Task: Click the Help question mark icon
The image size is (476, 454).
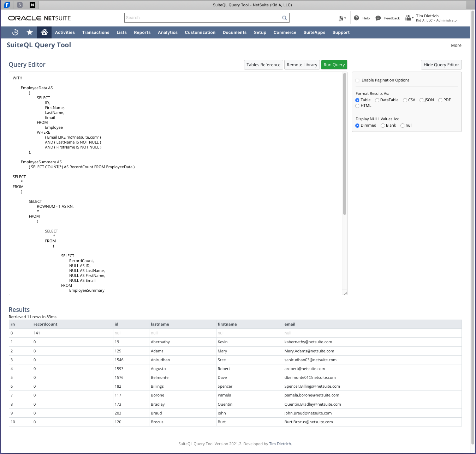Action: coord(356,18)
